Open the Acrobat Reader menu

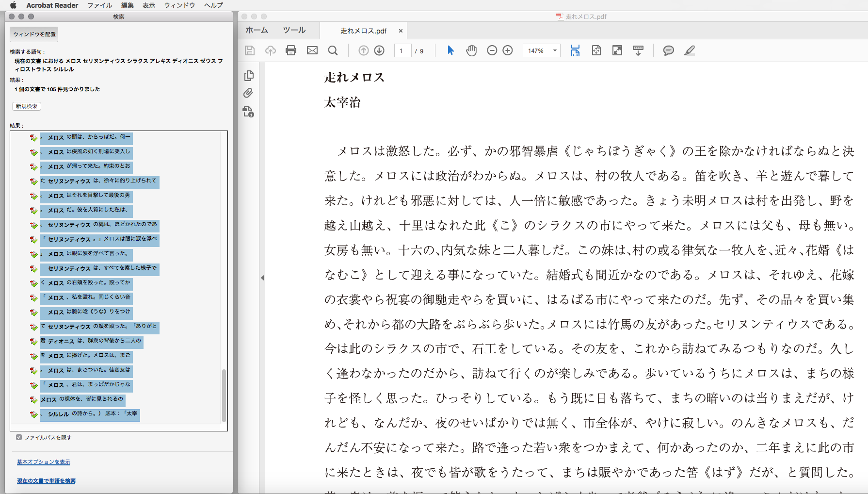tap(52, 5)
